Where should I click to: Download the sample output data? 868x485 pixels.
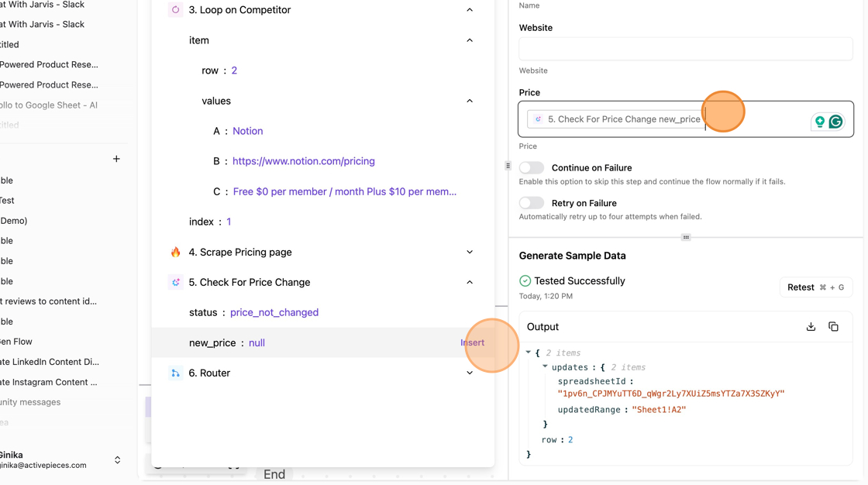click(x=811, y=327)
